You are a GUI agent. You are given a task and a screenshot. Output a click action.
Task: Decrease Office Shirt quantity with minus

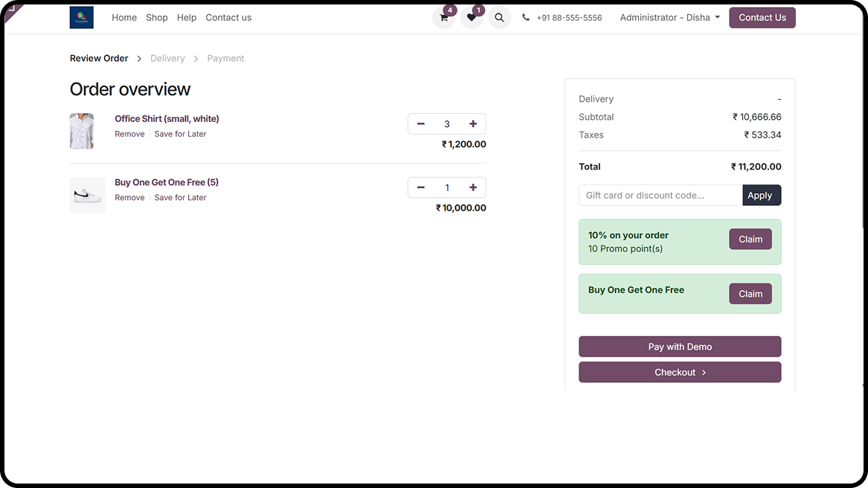click(x=421, y=124)
